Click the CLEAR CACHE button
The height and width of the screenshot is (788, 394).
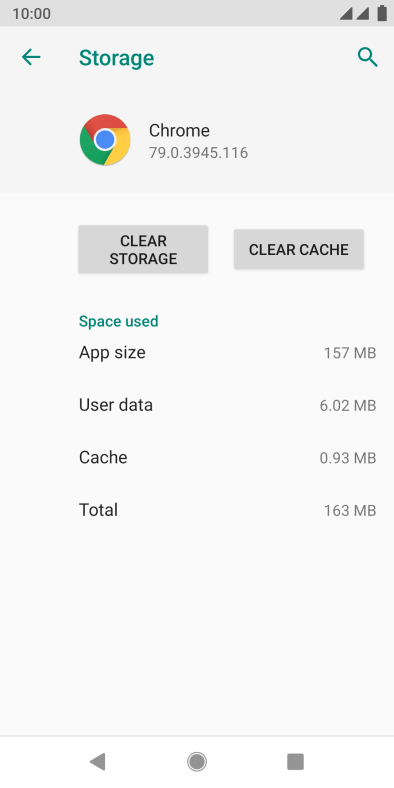click(x=299, y=249)
